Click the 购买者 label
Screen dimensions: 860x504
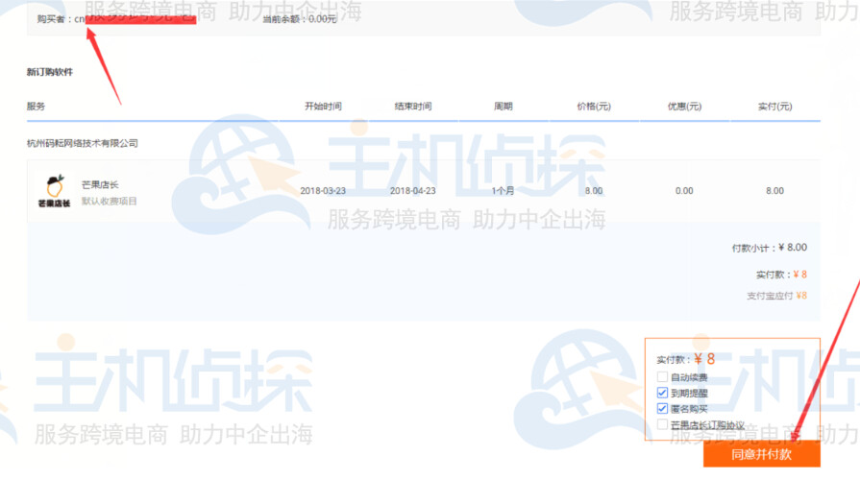[x=51, y=19]
